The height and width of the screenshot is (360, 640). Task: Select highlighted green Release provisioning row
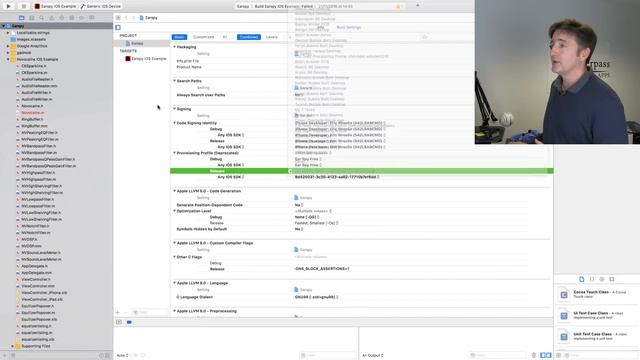coord(362,171)
